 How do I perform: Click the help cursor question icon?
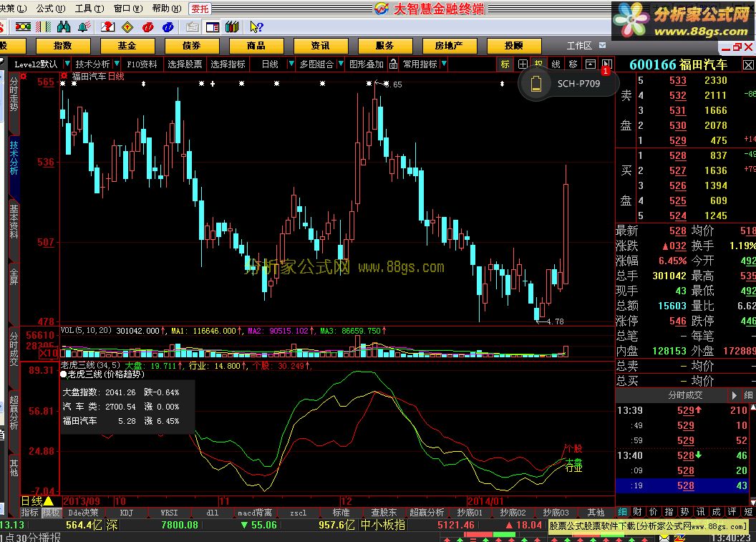click(256, 27)
